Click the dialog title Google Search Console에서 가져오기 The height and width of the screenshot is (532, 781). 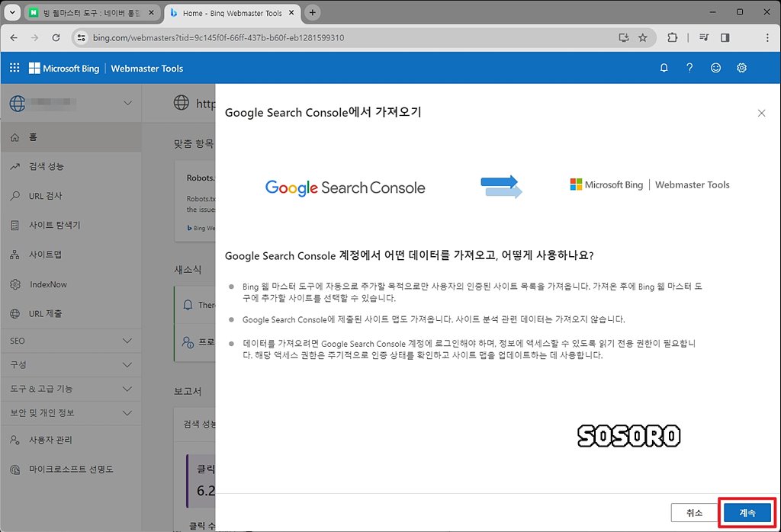pos(323,112)
